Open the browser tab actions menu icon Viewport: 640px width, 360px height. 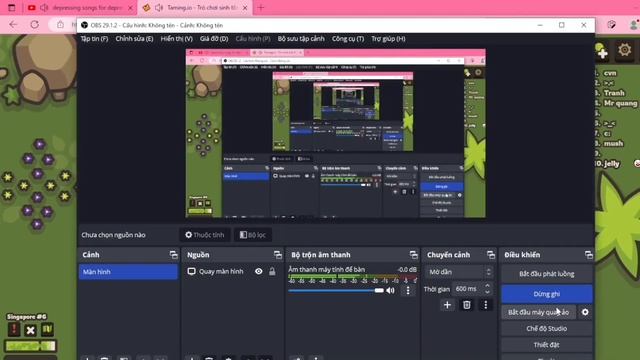[x=11, y=7]
